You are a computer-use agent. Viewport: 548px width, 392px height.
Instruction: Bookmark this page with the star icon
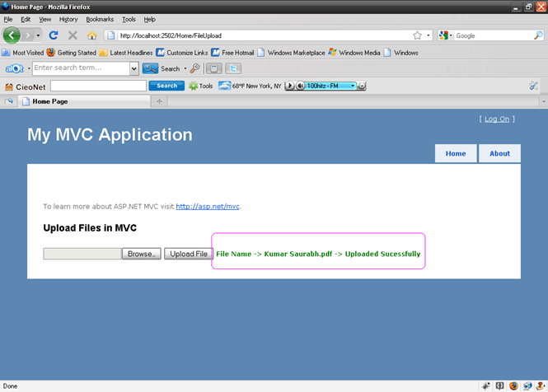[x=417, y=35]
